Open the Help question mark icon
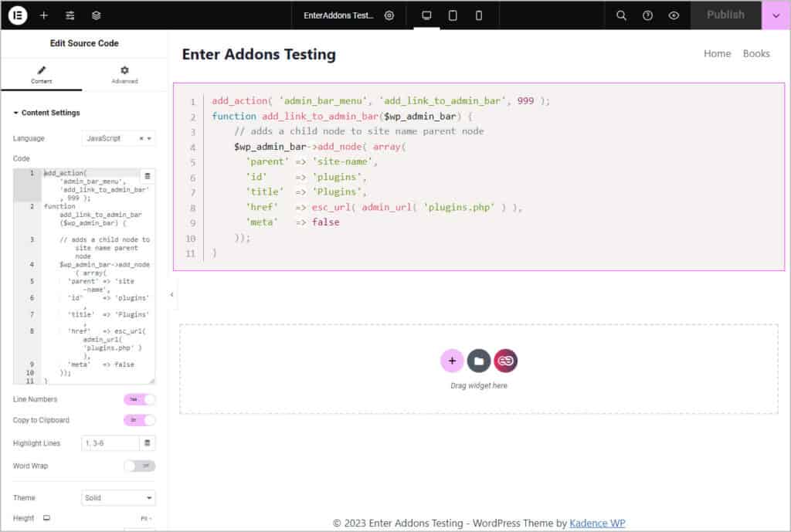This screenshot has height=532, width=791. pos(648,15)
